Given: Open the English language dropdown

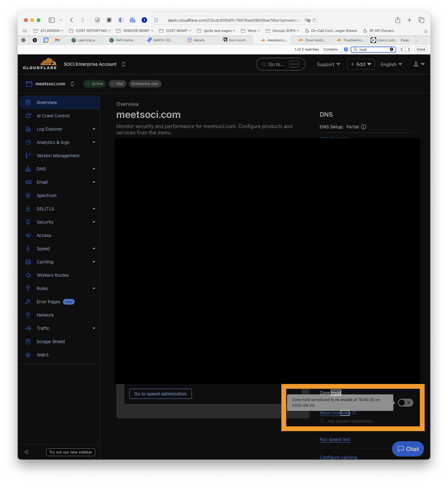Looking at the screenshot, I should tap(391, 64).
